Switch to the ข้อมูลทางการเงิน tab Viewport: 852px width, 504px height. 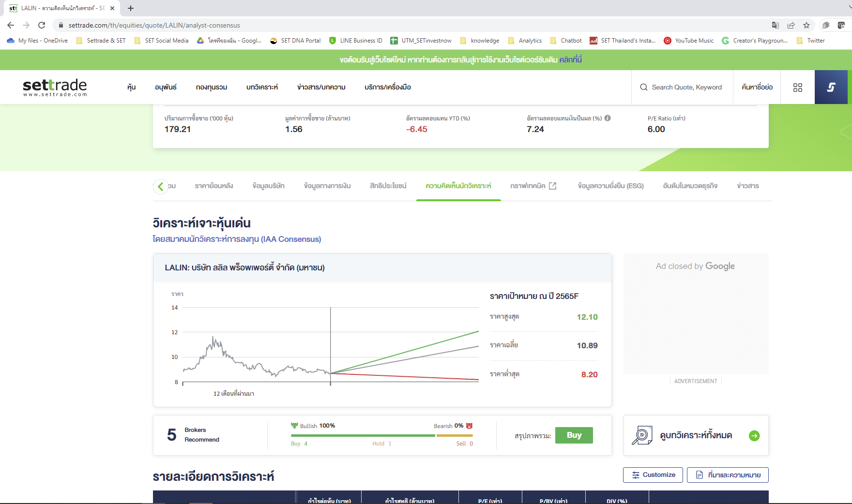pyautogui.click(x=328, y=185)
